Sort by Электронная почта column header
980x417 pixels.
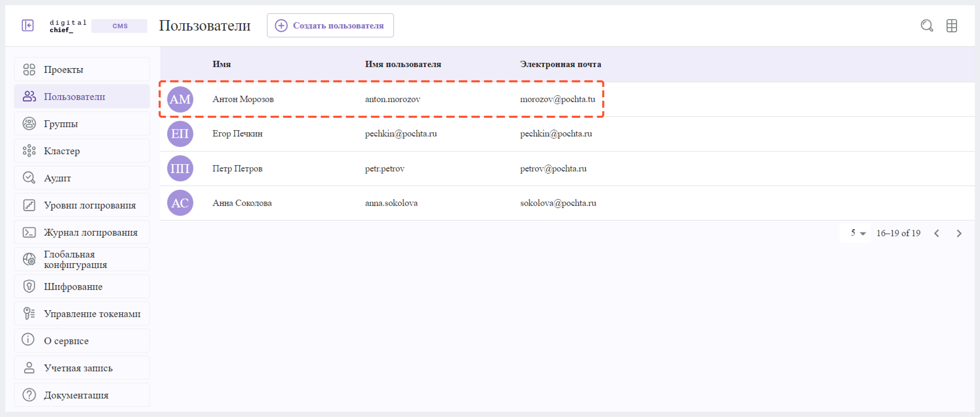click(x=560, y=64)
